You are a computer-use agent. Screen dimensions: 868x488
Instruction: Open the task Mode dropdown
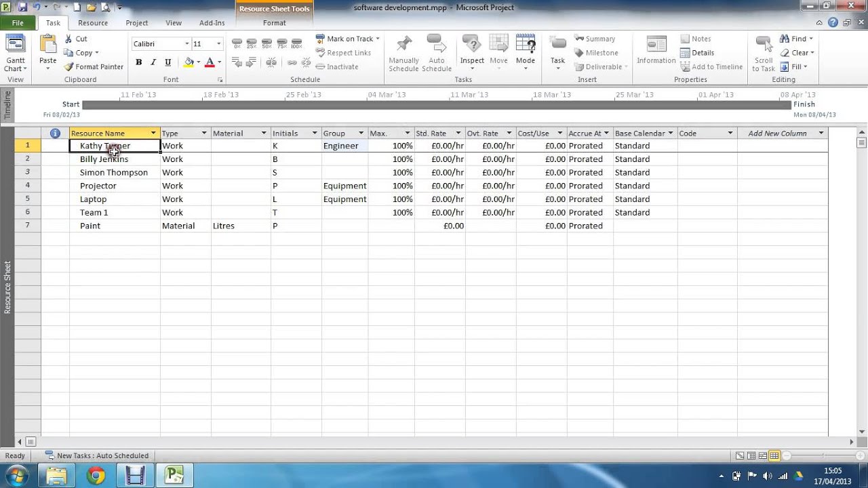(526, 52)
